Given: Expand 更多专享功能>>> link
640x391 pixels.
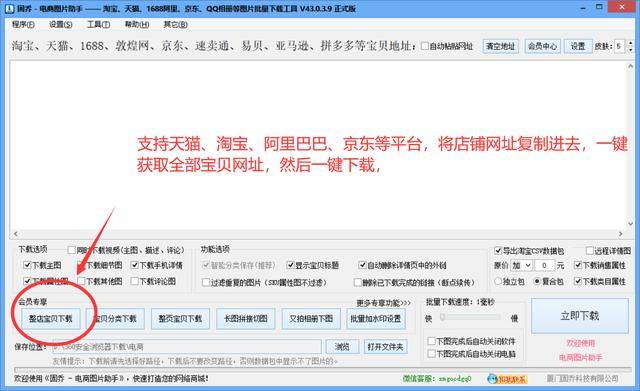Looking at the screenshot, I should click(x=383, y=303).
